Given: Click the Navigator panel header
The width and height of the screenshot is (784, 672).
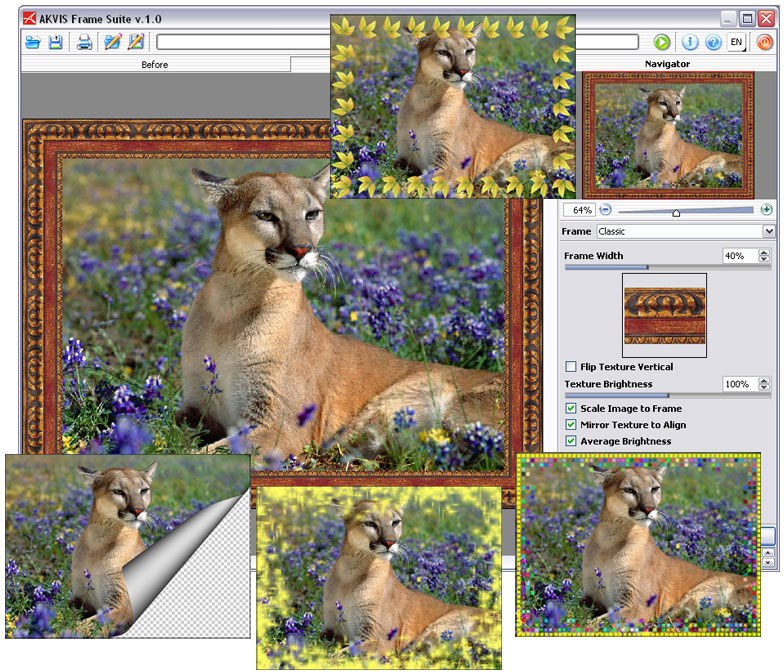Looking at the screenshot, I should [x=667, y=64].
